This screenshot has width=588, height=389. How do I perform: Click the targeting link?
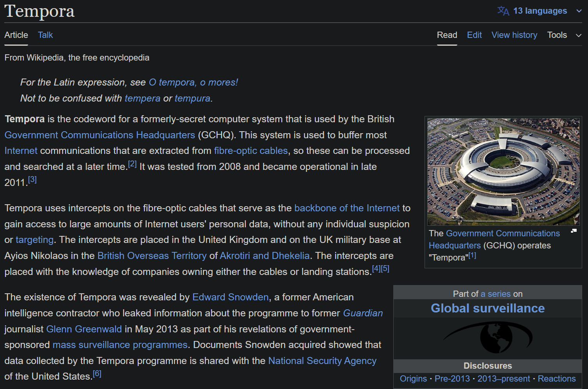point(35,240)
